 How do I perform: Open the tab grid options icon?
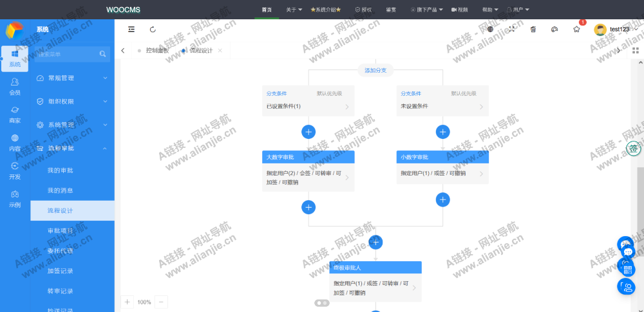(636, 50)
